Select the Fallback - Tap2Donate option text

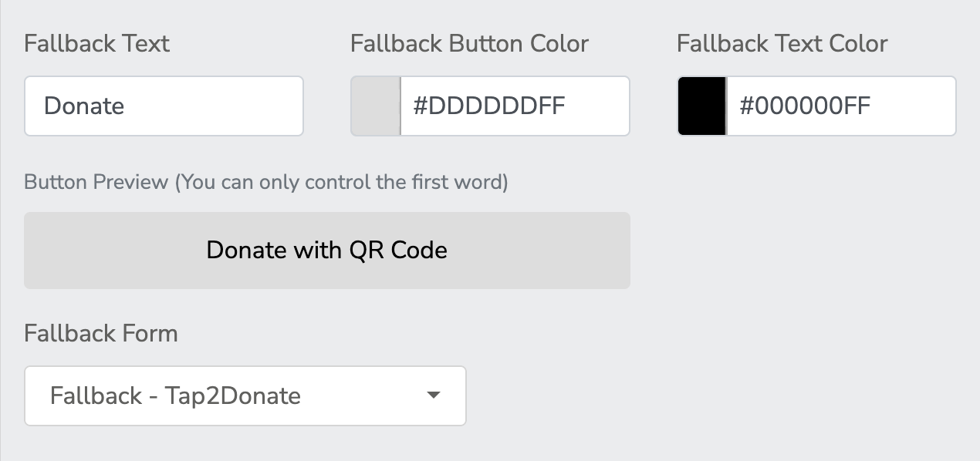[175, 395]
